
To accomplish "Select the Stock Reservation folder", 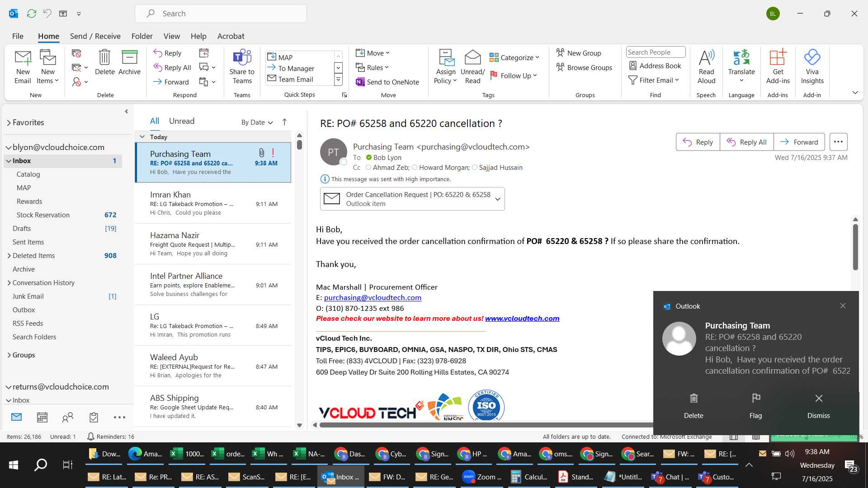I will click(x=63, y=215).
